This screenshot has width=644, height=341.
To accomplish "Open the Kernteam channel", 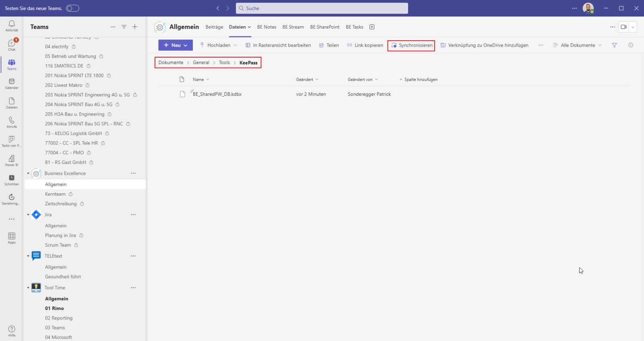I will (x=55, y=194).
